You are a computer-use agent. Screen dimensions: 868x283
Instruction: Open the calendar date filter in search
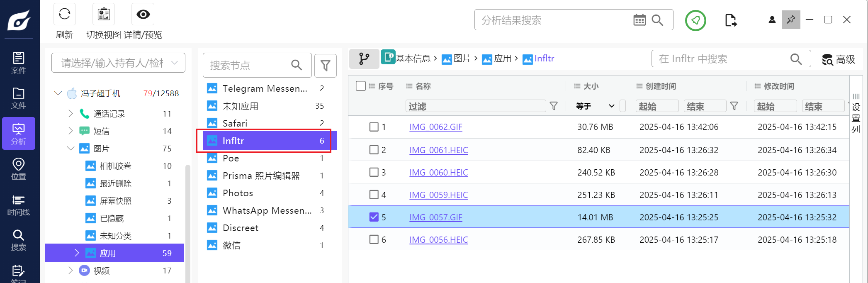pyautogui.click(x=639, y=20)
